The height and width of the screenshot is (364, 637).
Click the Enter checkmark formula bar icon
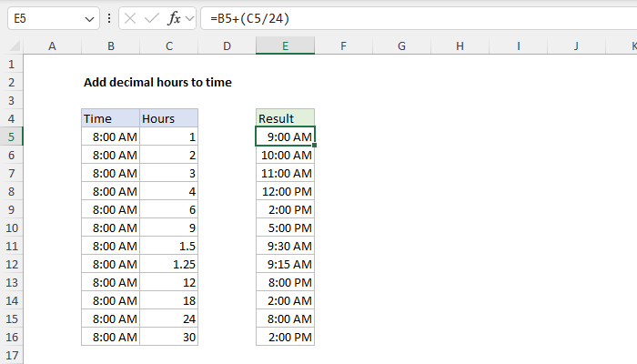[152, 18]
